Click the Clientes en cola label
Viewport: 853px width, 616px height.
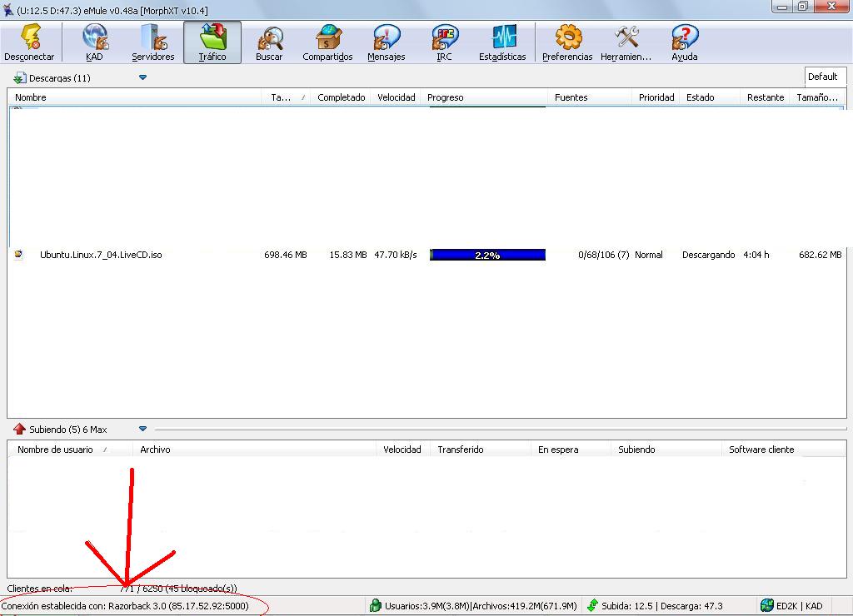[x=40, y=589]
